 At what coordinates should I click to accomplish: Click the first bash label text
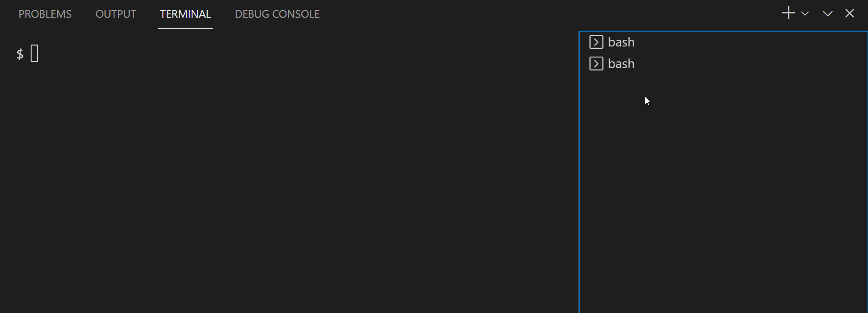(621, 42)
